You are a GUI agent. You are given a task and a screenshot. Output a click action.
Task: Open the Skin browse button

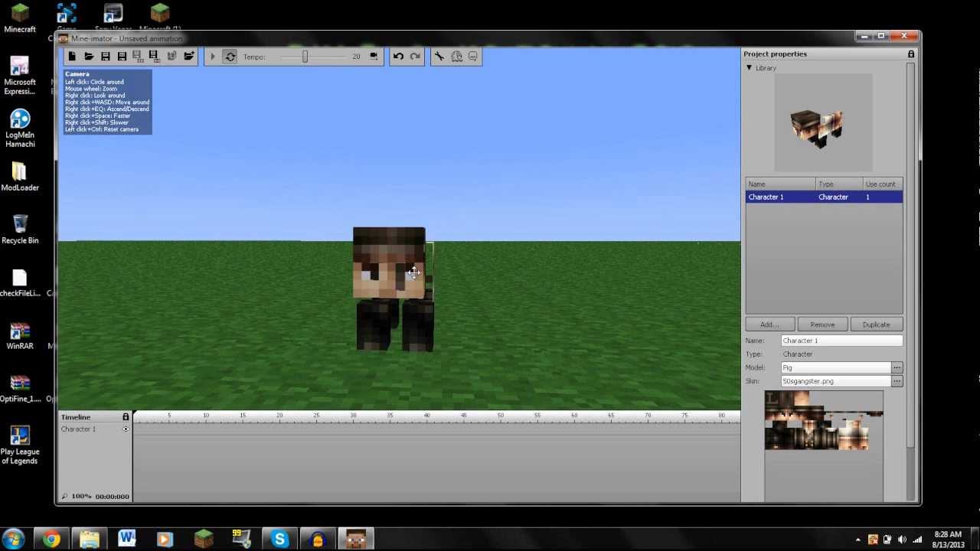[x=897, y=381]
